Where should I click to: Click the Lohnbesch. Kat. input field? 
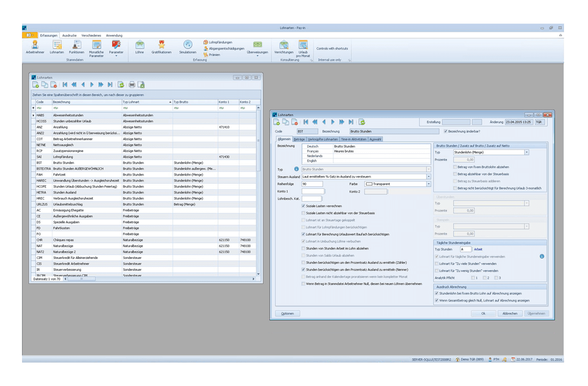[x=312, y=199]
